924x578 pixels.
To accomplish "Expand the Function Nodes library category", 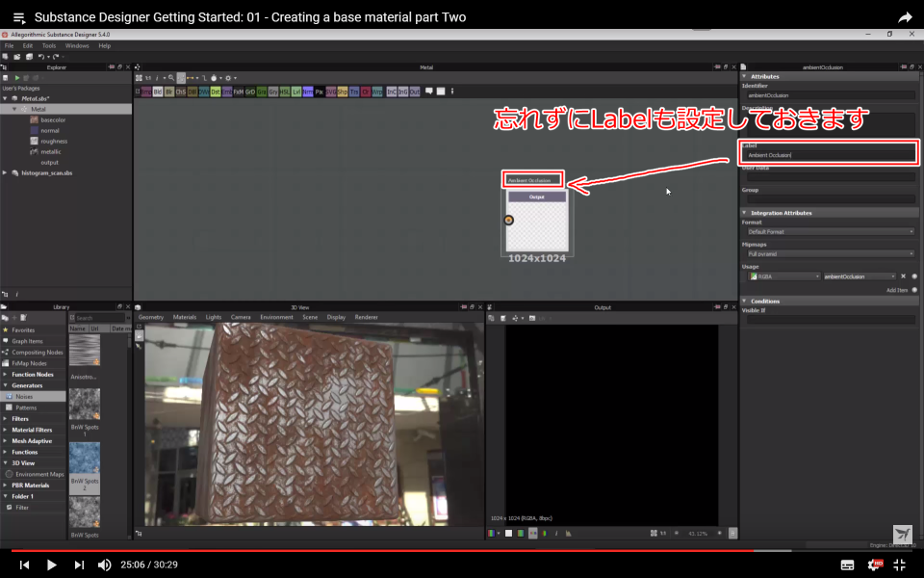I will pyautogui.click(x=6, y=374).
